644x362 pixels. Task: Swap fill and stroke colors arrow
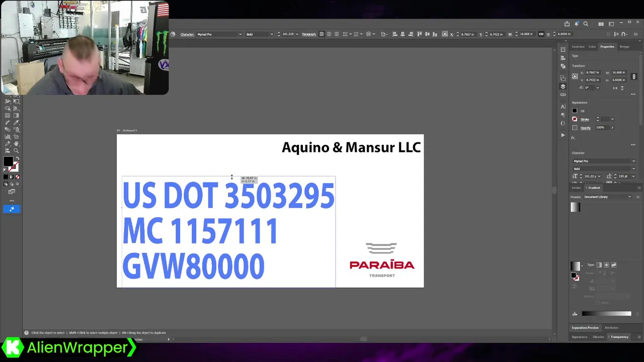pos(18,158)
